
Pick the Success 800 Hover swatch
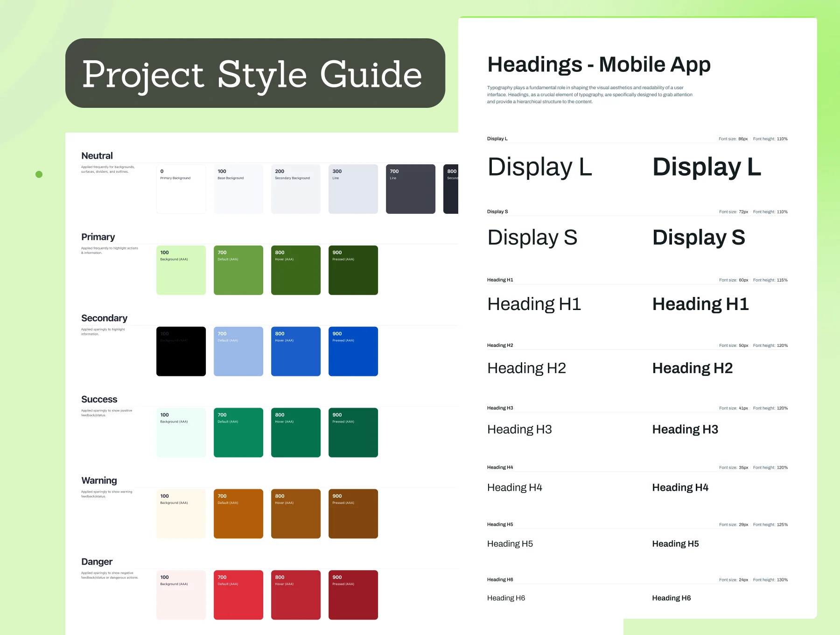coord(296,433)
